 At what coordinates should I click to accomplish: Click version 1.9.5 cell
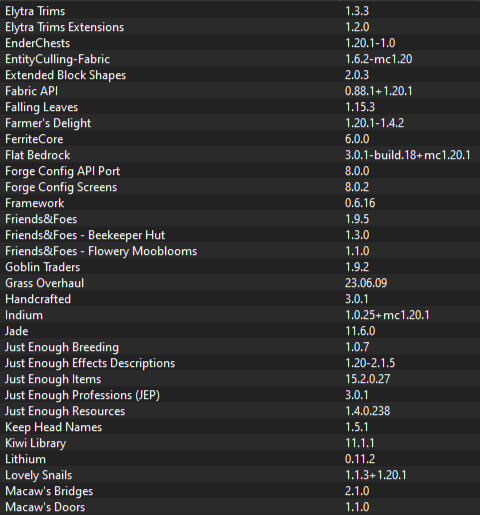(357, 219)
